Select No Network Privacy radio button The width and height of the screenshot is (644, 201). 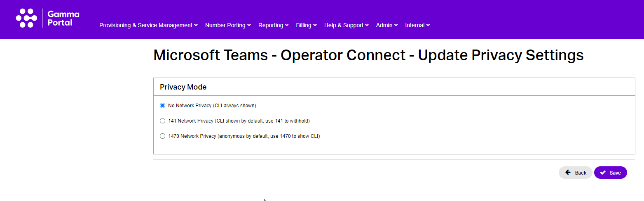(x=162, y=106)
